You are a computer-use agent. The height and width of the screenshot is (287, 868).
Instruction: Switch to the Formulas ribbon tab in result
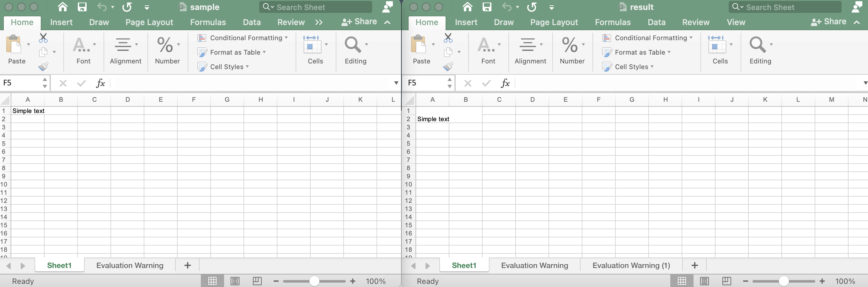613,22
